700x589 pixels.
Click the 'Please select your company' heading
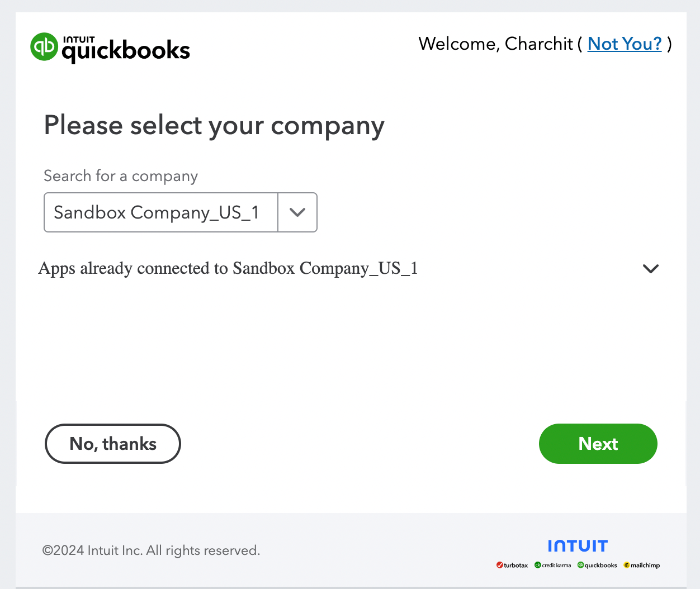point(214,125)
